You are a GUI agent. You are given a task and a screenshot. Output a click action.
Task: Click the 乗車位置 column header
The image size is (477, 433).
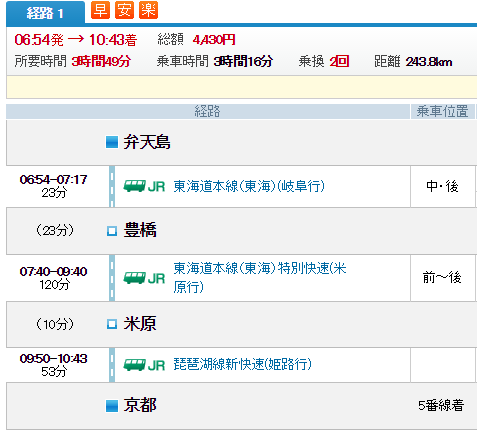coord(442,111)
